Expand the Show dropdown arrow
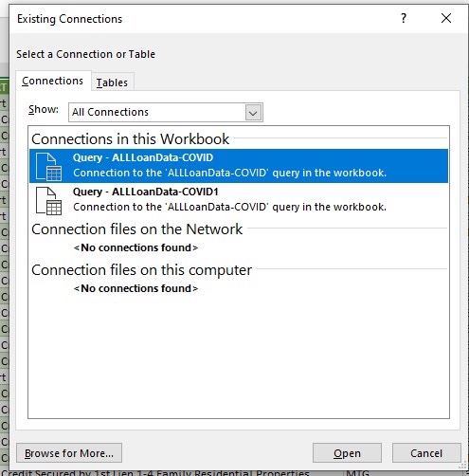The height and width of the screenshot is (476, 469). [253, 113]
